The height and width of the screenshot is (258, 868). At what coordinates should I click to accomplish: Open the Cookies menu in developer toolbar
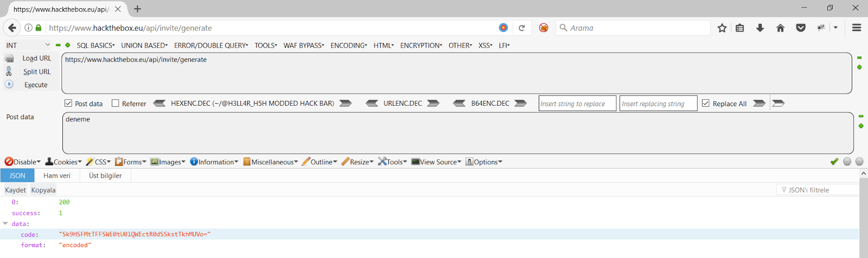pyautogui.click(x=63, y=162)
